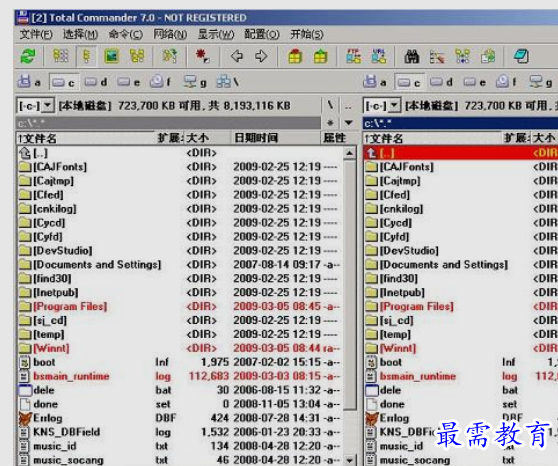Click the green Refresh toolbar icon
Screen dimensions: 558x466
pos(28,56)
